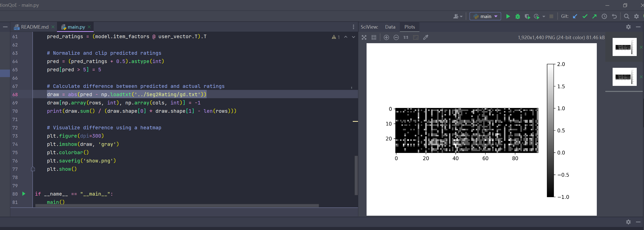
Task: Open the first plot thumbnail
Action: coord(624,47)
